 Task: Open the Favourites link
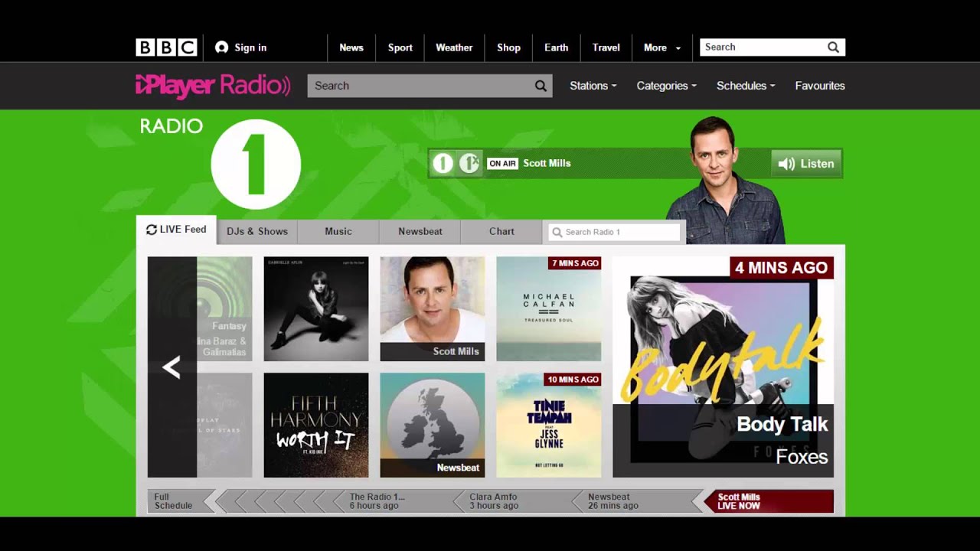tap(820, 86)
